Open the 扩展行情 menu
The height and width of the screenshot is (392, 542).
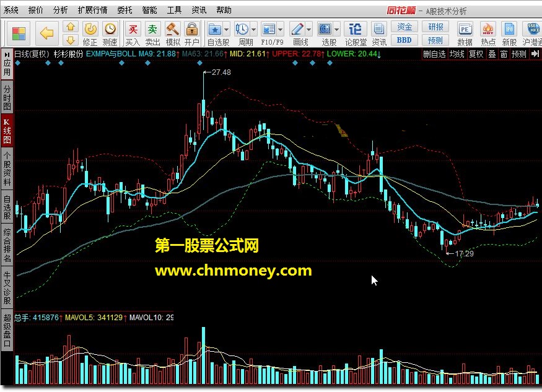92,11
